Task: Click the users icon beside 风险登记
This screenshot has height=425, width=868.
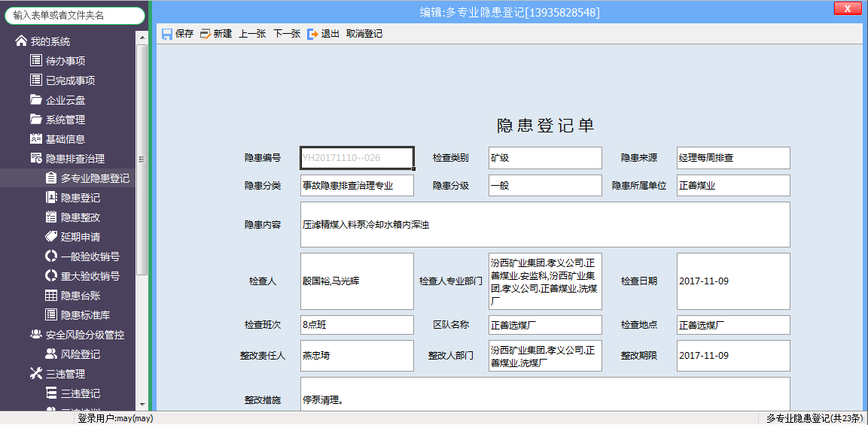Action: (51, 354)
